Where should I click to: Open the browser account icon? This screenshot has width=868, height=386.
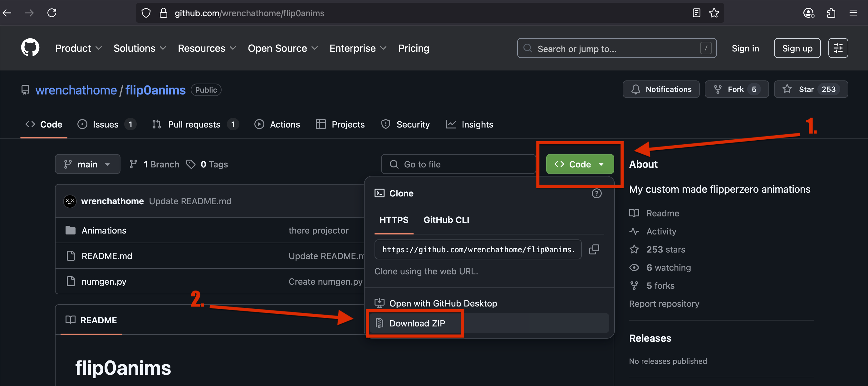click(x=808, y=13)
